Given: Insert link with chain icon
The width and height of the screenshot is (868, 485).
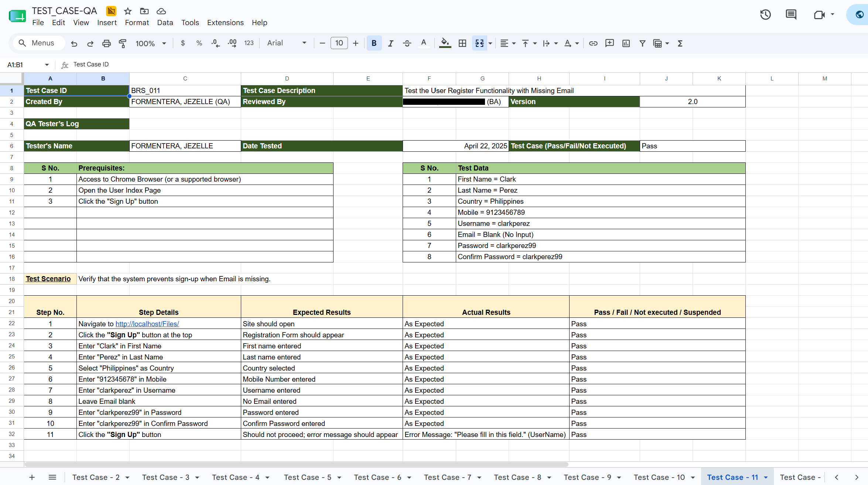Looking at the screenshot, I should (593, 44).
